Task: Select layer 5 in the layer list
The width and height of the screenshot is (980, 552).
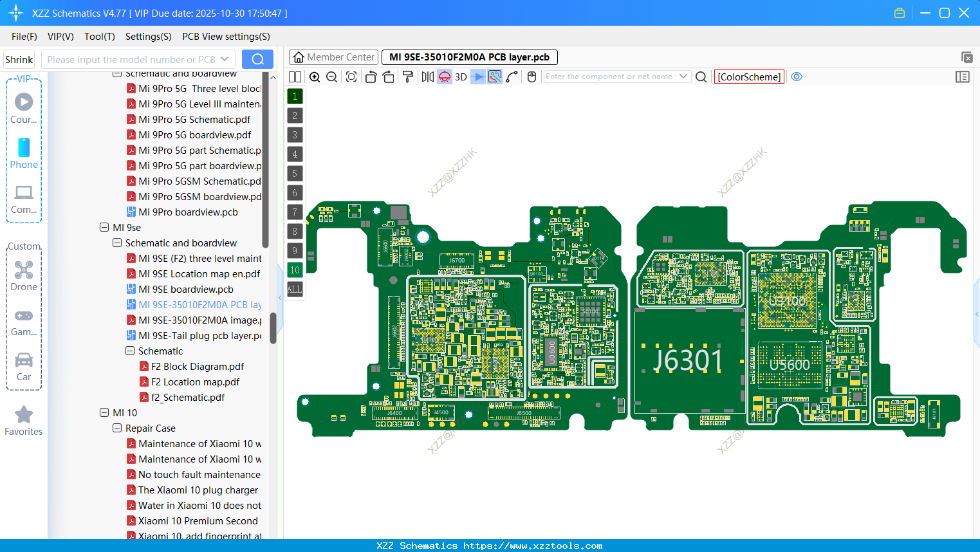Action: (x=295, y=173)
